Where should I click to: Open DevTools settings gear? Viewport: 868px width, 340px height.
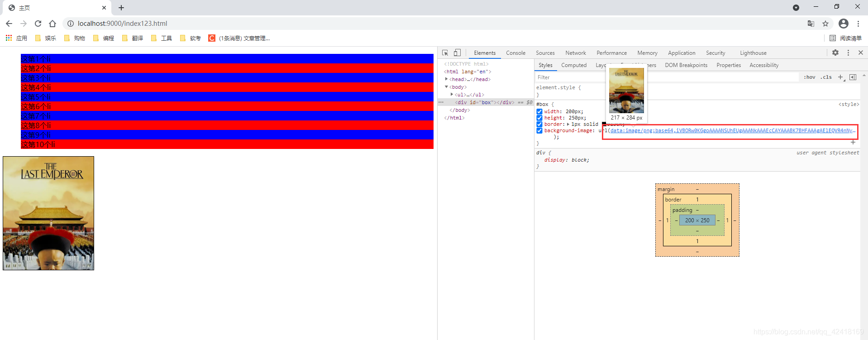pyautogui.click(x=835, y=53)
